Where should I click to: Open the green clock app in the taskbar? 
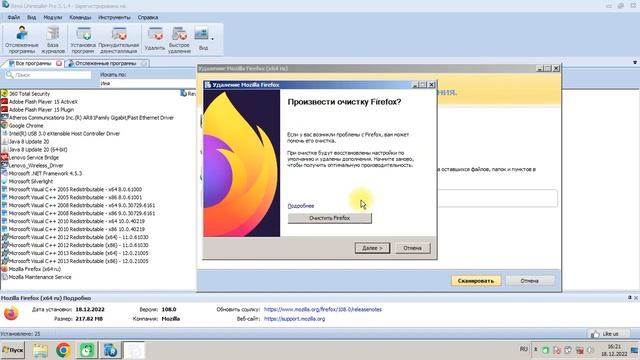click(87, 350)
